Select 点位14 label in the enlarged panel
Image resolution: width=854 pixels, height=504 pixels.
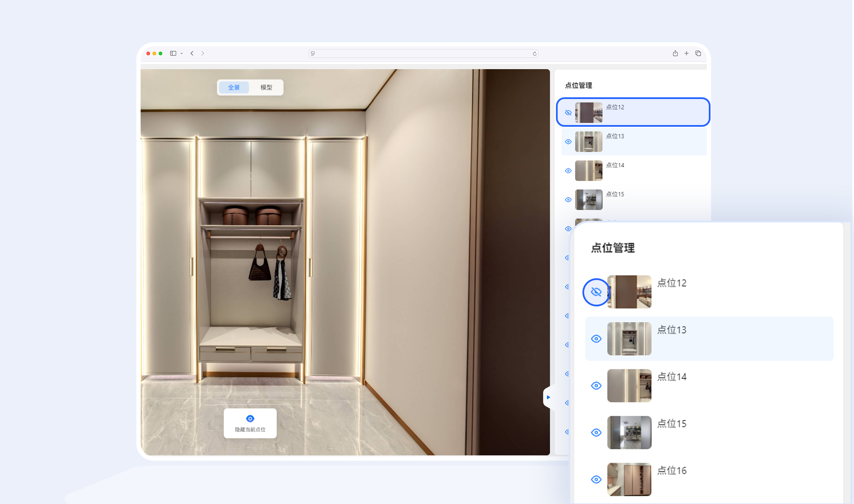pos(672,377)
